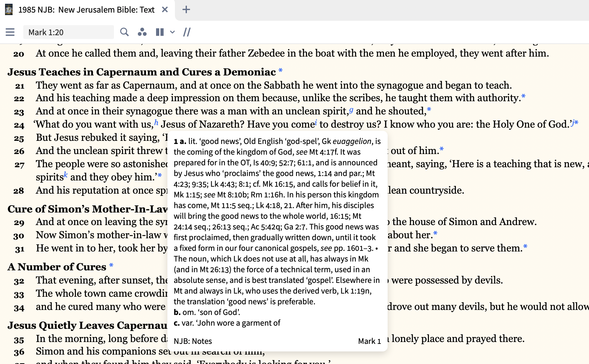Image resolution: width=589 pixels, height=364 pixels.
Task: Open asterisk after 'about her.'
Action: 435,233
